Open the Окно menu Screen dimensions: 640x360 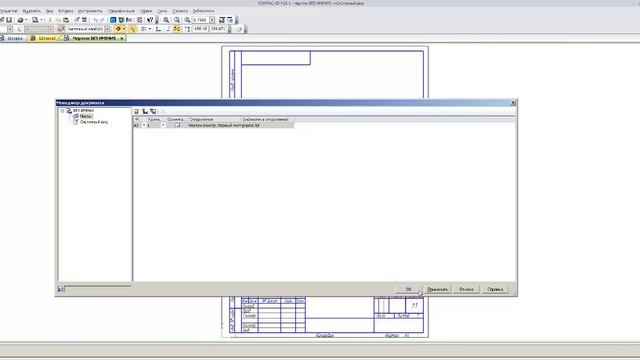coord(162,11)
